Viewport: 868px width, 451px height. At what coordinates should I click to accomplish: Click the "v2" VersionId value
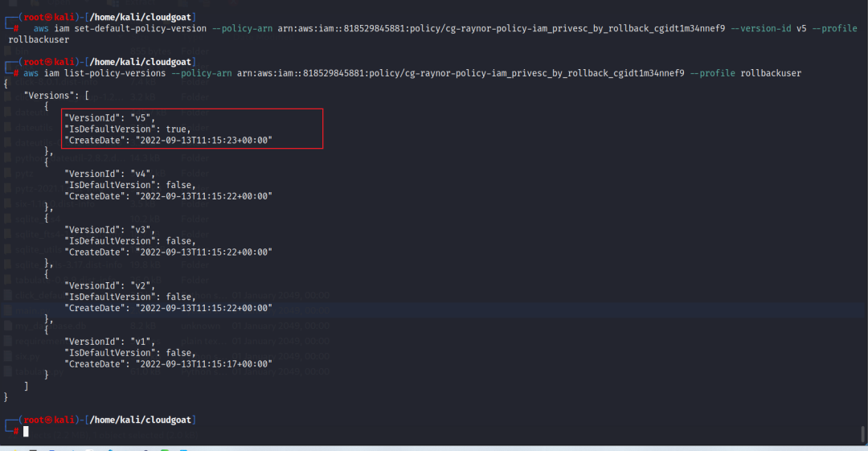[141, 285]
